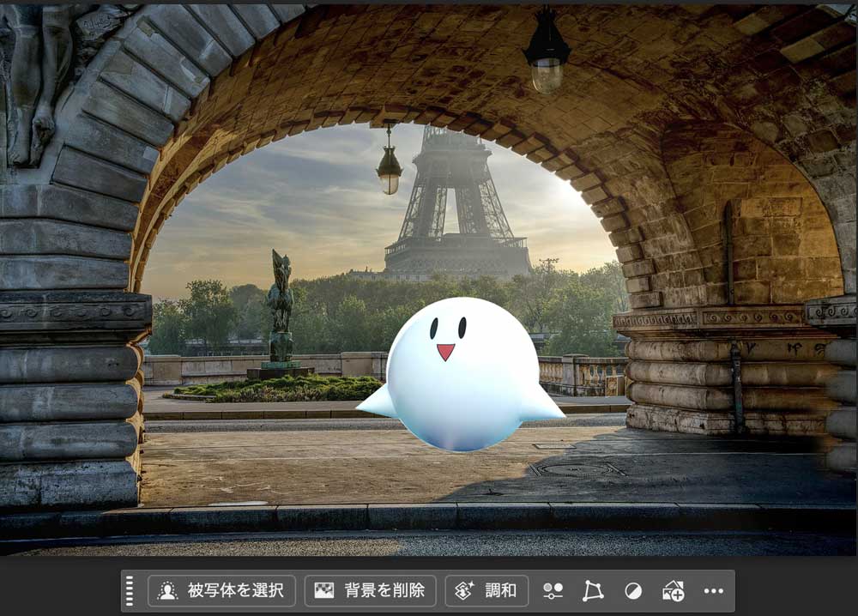858x616 pixels.
Task: Click the grip handle on the task bar
Action: tap(129, 589)
